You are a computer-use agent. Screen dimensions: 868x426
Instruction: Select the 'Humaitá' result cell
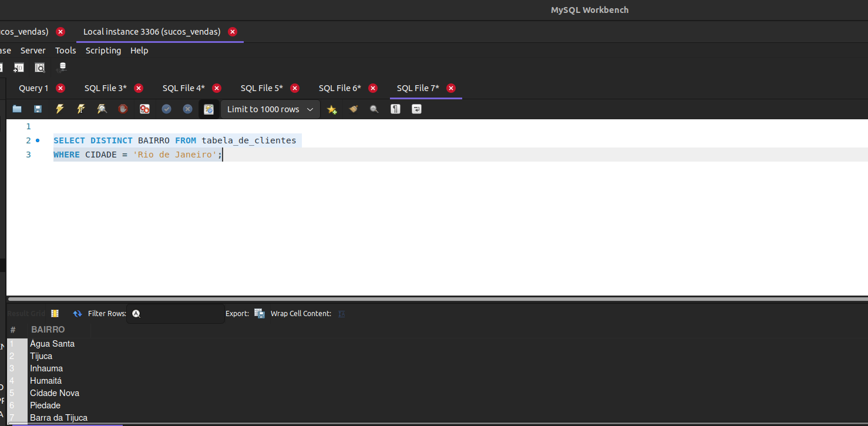[x=46, y=381]
